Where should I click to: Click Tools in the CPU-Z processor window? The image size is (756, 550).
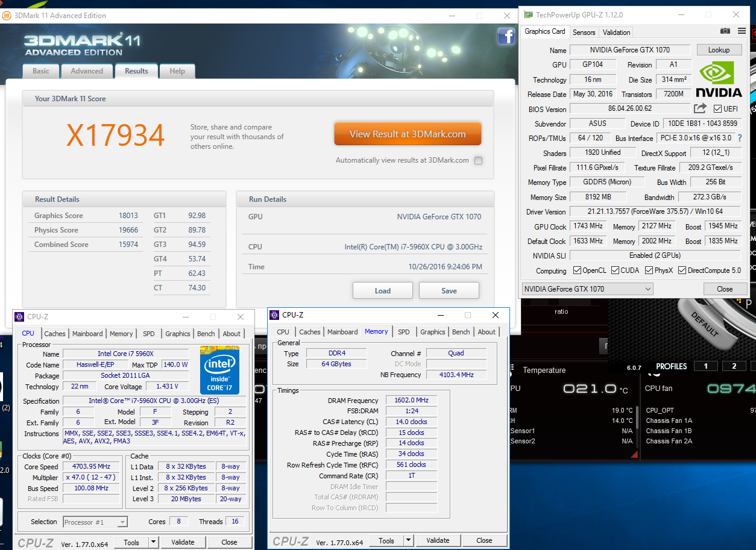tap(131, 542)
